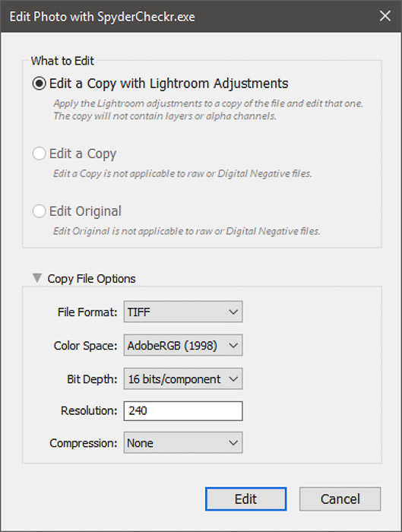Select the Edit a Copy with Lightroom Adjustments radio button
This screenshot has height=532, width=402.
(x=39, y=83)
